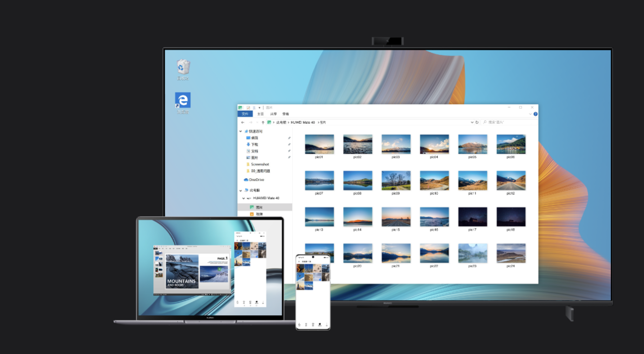This screenshot has width=644, height=354.
Task: Select the pic14 thumbnail
Action: click(x=358, y=217)
